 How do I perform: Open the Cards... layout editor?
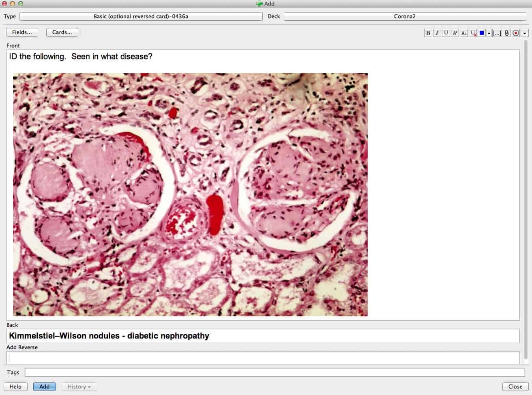coord(62,32)
